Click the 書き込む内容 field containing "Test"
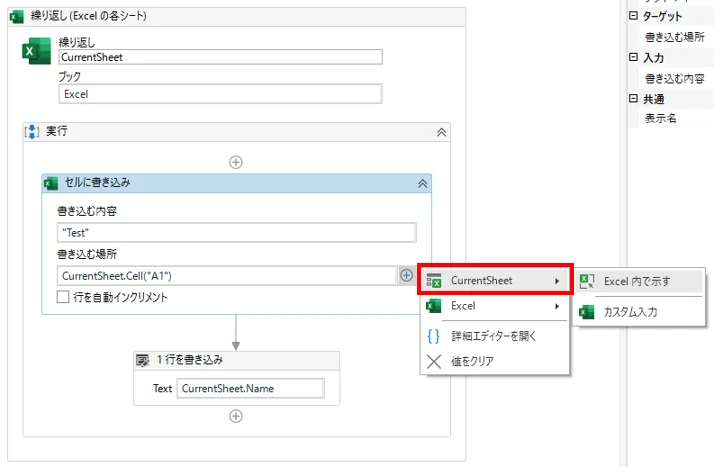Viewport: 721px width, 474px height. [236, 233]
